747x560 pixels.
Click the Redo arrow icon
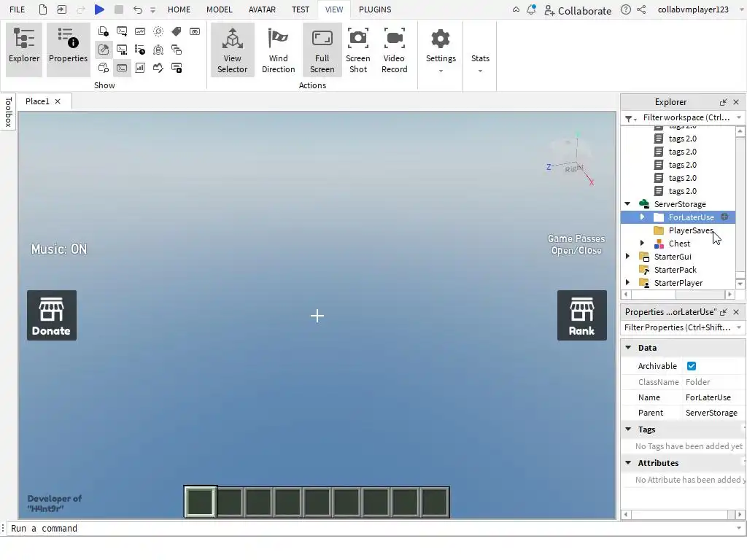[x=80, y=9]
